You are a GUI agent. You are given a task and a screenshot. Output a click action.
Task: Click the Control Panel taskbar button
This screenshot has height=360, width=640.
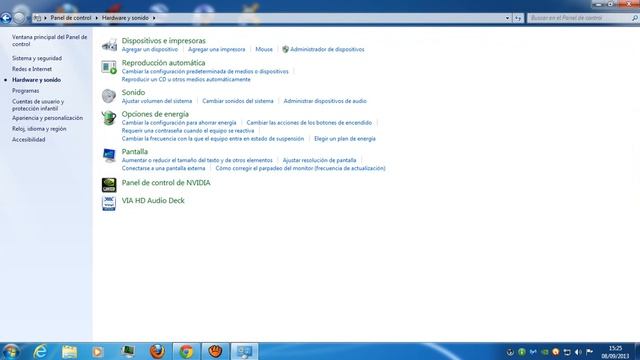244,351
